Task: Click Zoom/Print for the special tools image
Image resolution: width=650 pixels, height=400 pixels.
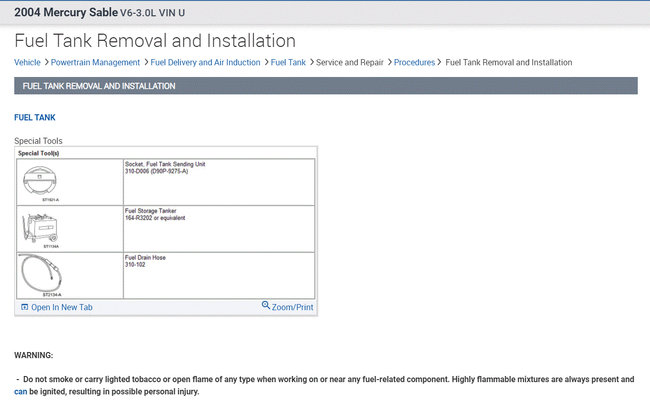Action: [293, 307]
